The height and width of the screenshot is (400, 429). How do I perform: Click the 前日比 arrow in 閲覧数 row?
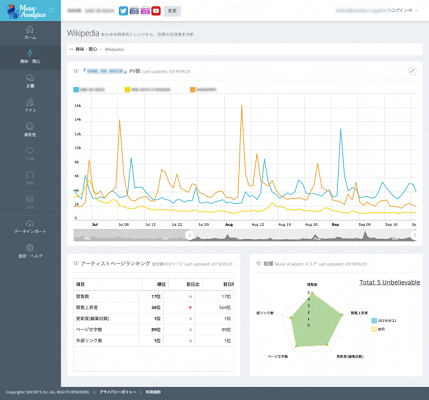(x=190, y=296)
